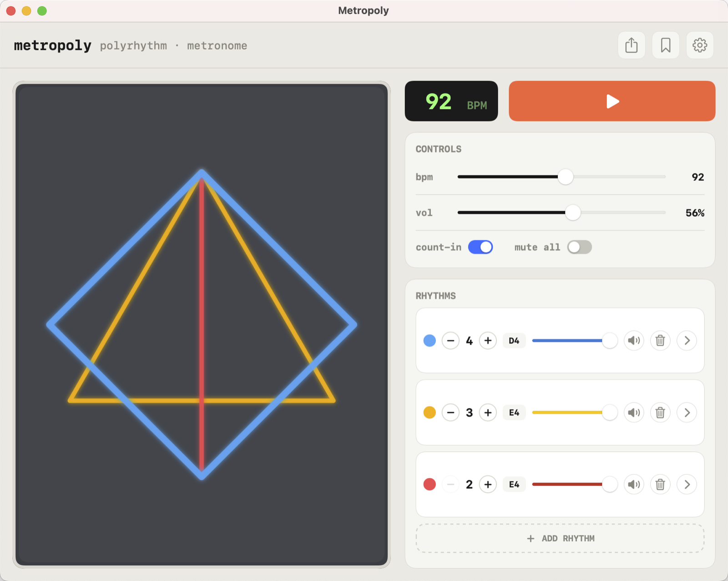Increase beats on the 4 rhythm
728x581 pixels.
click(488, 340)
